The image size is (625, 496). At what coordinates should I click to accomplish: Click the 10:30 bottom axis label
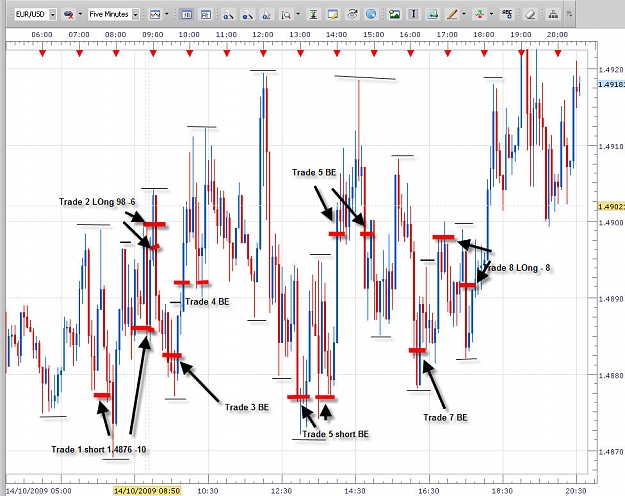(208, 490)
